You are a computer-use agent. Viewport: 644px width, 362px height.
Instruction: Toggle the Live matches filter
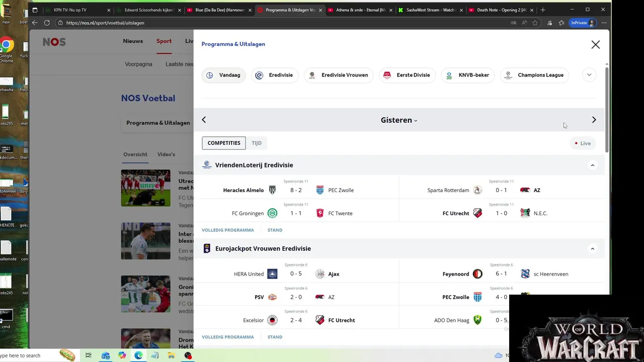pos(583,143)
